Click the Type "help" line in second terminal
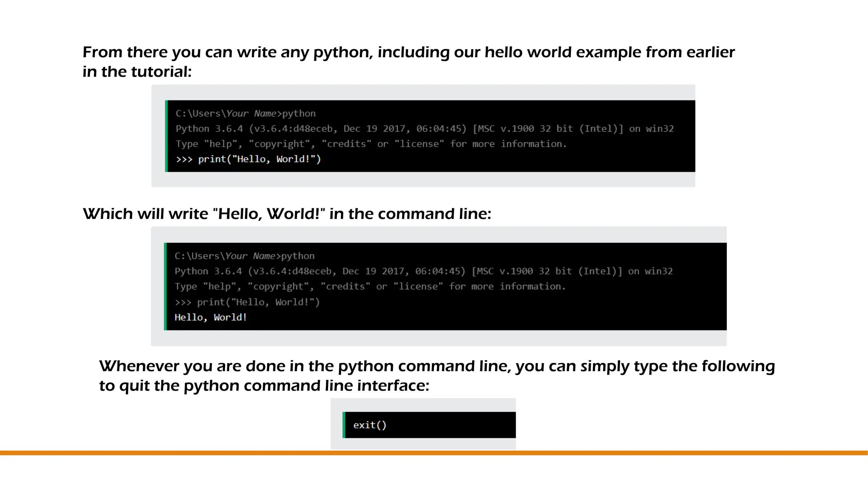Image resolution: width=868 pixels, height=488 pixels. coord(370,287)
